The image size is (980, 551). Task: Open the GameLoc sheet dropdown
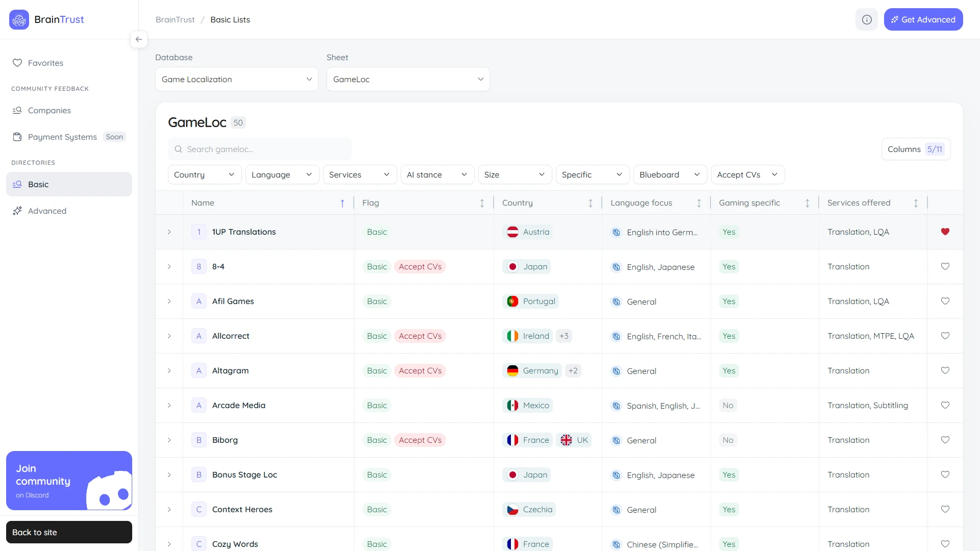[408, 79]
